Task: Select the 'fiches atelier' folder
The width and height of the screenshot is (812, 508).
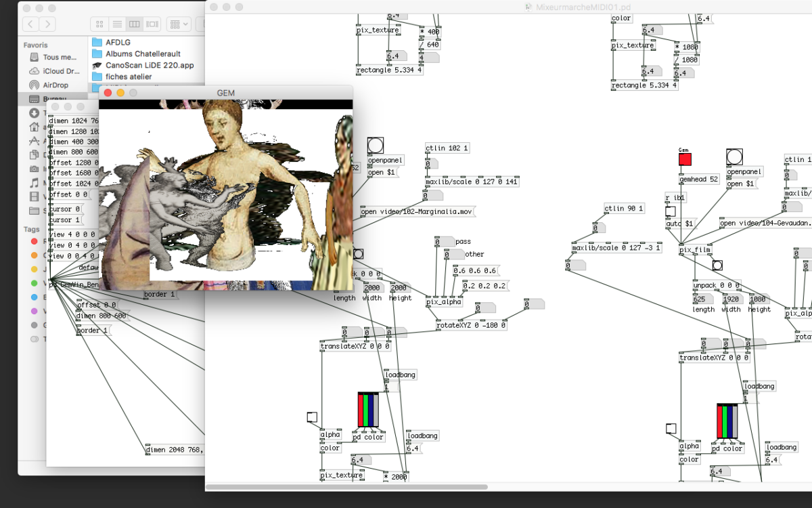Action: [x=122, y=77]
